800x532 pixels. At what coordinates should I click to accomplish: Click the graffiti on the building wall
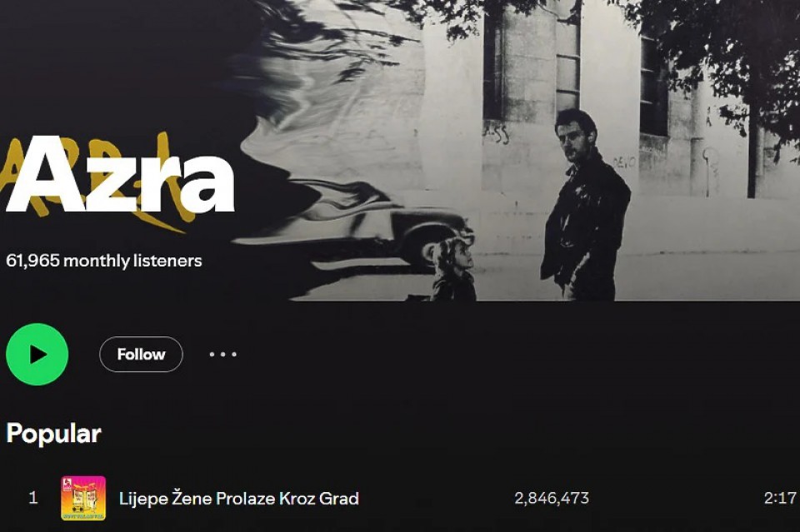(x=496, y=133)
